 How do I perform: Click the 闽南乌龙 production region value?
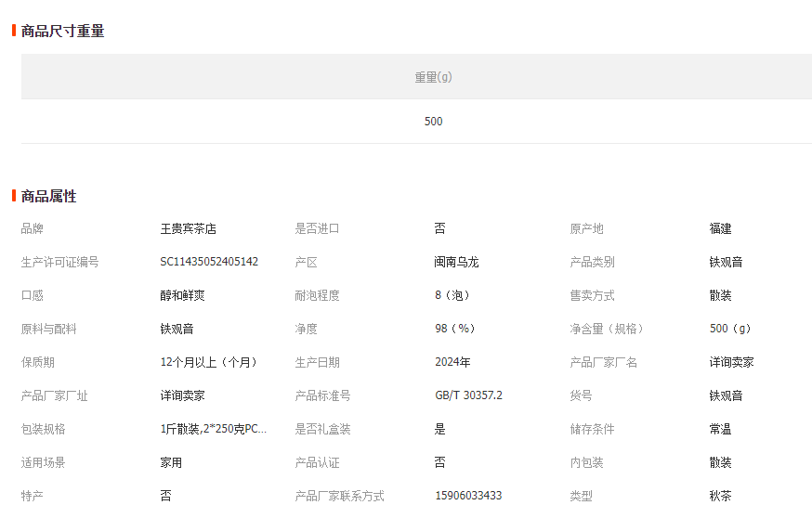pos(456,262)
